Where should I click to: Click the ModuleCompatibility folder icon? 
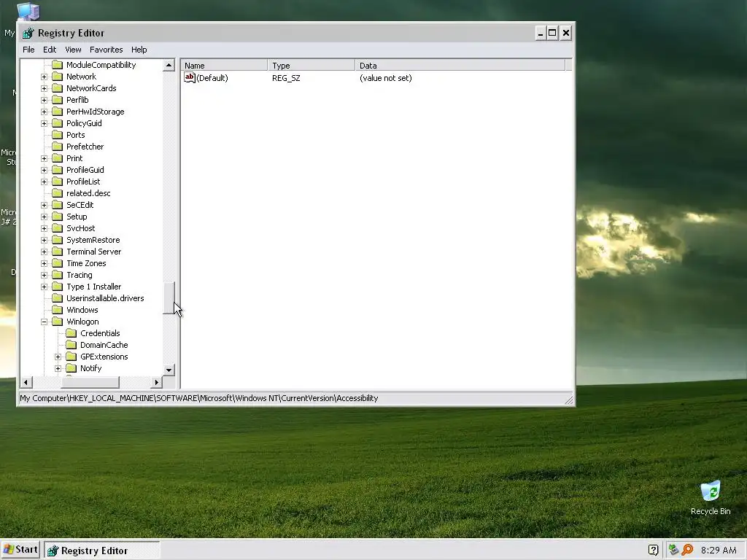(57, 65)
